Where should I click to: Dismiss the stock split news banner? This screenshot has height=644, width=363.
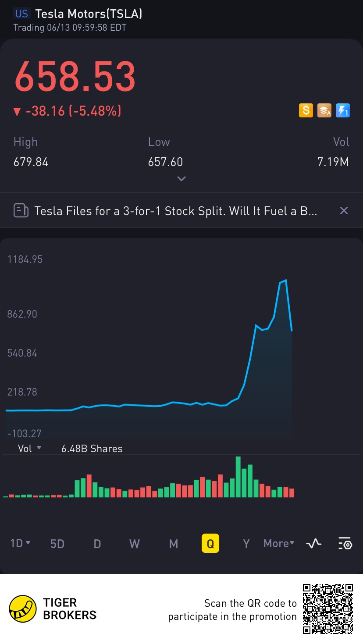pos(344,211)
